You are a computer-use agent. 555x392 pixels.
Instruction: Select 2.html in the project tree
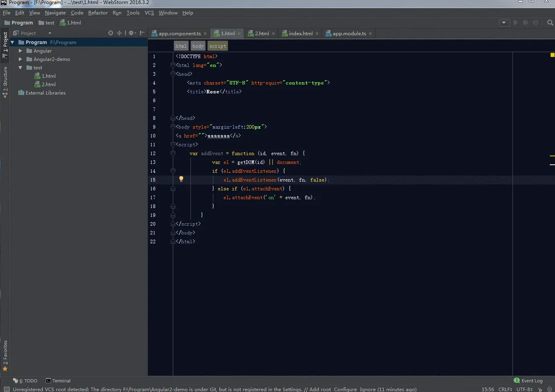tap(49, 85)
